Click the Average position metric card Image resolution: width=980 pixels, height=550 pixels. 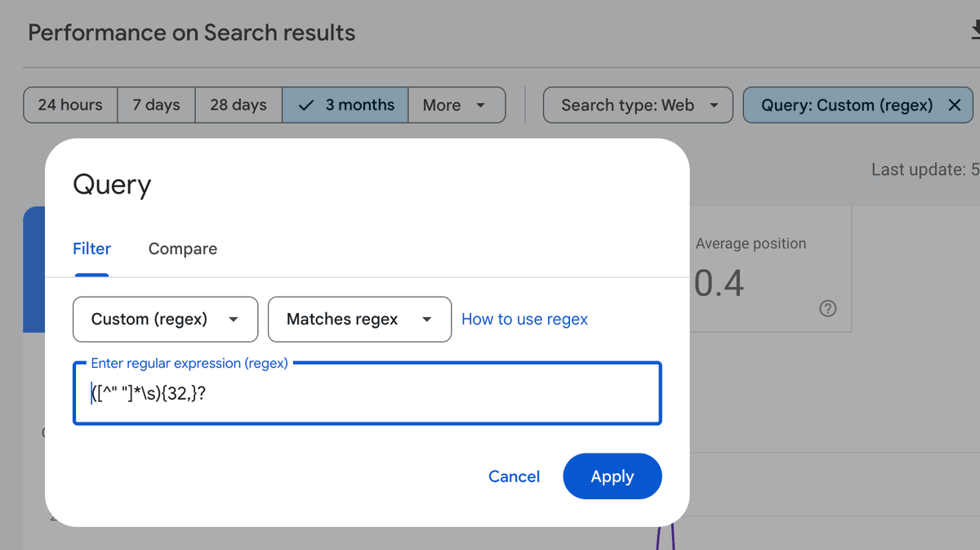(770, 270)
